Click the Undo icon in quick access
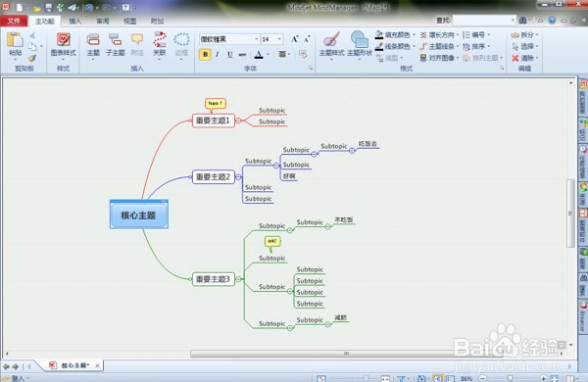This screenshot has width=588, height=382. pos(88,7)
